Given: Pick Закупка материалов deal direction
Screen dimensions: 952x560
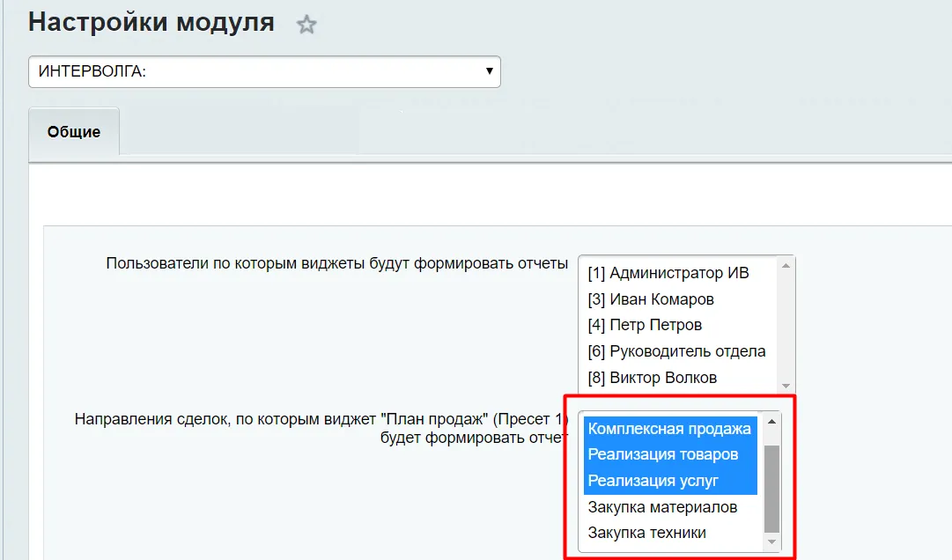Looking at the screenshot, I should point(662,507).
